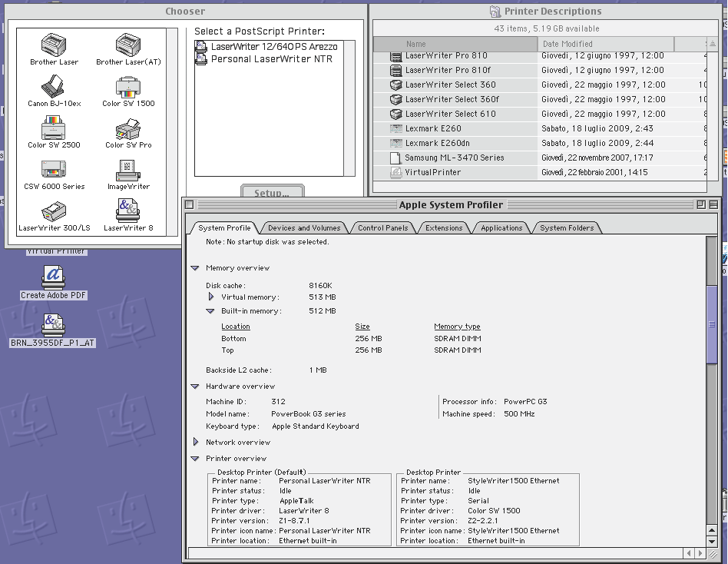Click 'PowerBook G3 series' model name value
728x564 pixels.
[x=308, y=414]
